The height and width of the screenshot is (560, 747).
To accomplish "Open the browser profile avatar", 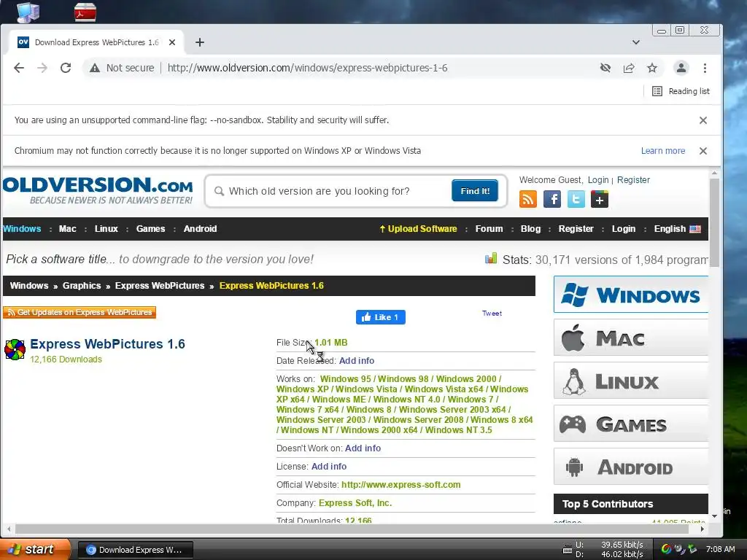I will (681, 68).
